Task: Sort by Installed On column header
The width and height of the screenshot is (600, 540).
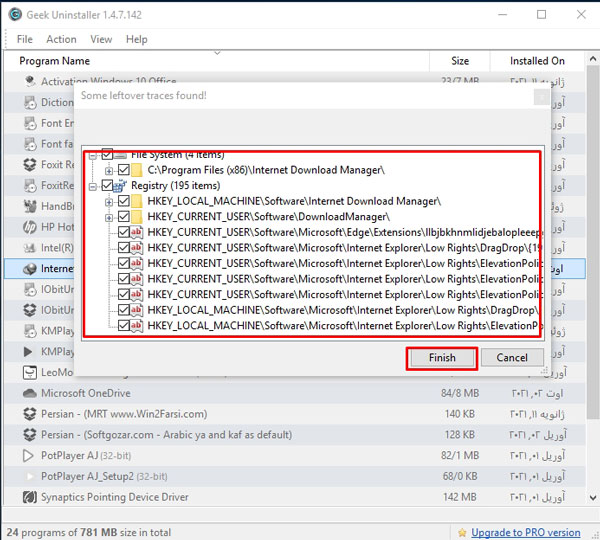Action: point(537,61)
